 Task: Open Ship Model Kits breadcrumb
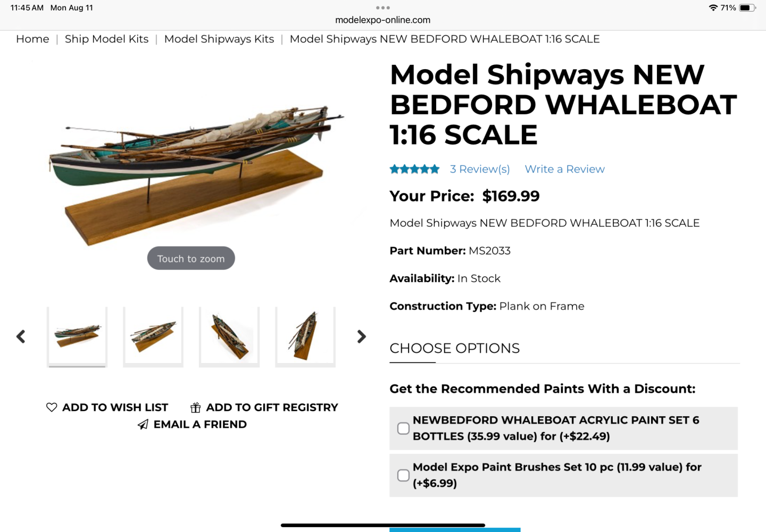tap(106, 39)
